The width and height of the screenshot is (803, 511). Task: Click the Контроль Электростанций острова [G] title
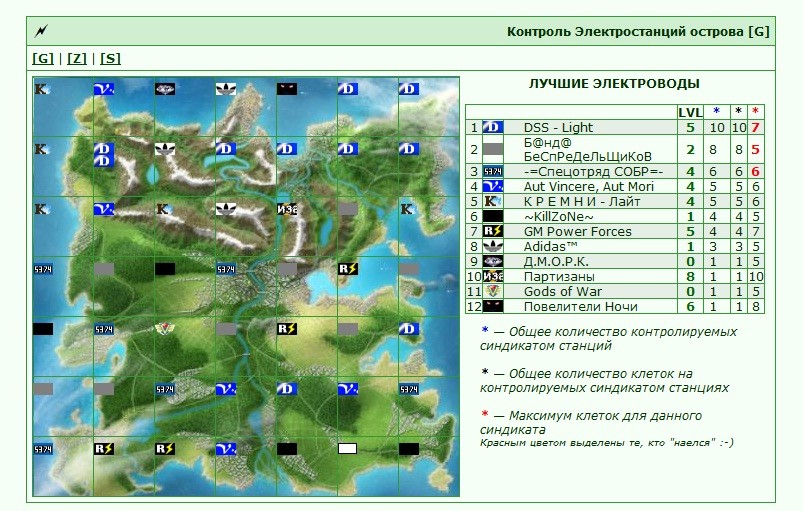point(638,31)
